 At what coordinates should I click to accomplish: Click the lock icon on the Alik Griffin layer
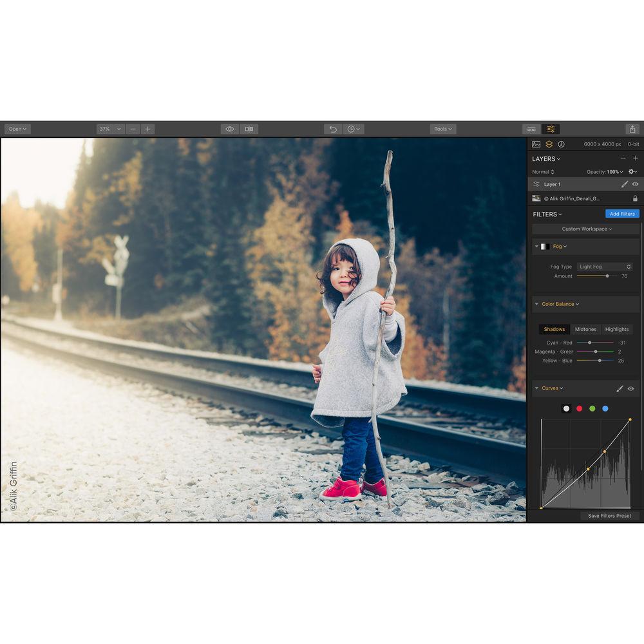point(636,199)
